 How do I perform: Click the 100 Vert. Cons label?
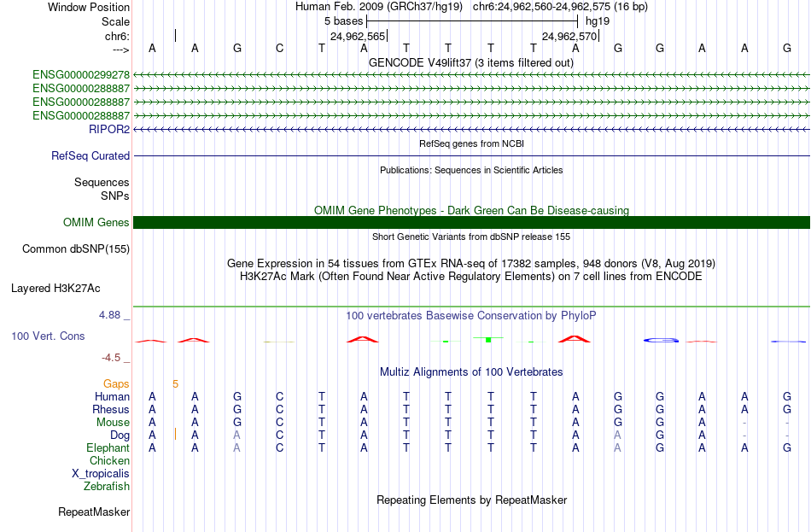48,336
